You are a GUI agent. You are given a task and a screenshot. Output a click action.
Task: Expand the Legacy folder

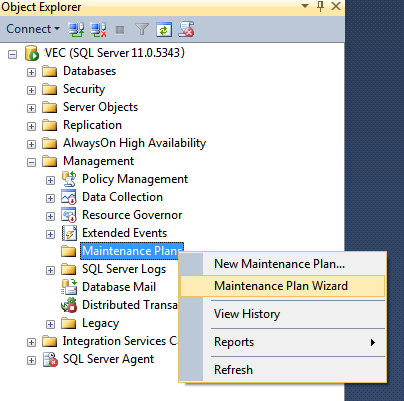tap(50, 324)
